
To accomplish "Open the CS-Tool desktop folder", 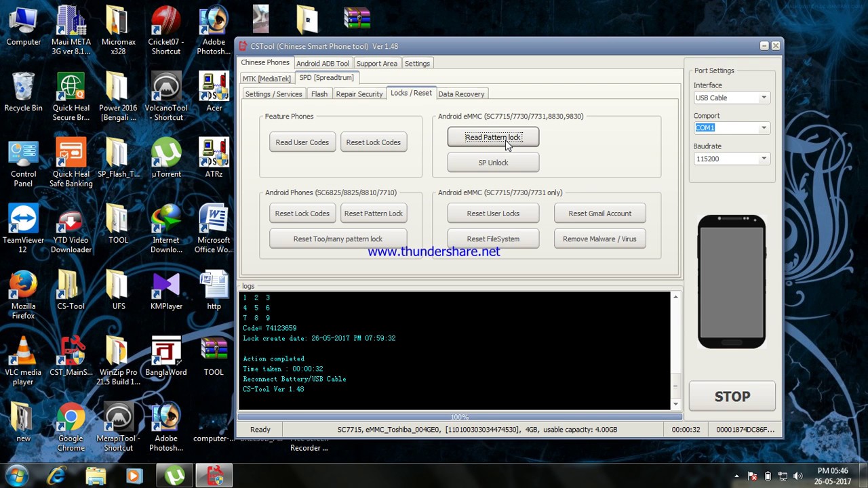I will [x=71, y=291].
